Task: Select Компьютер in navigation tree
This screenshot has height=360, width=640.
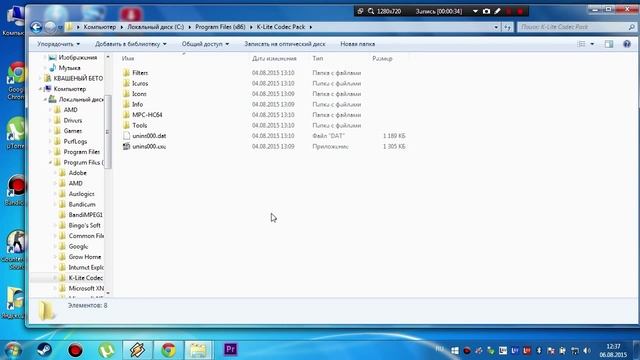Action: pyautogui.click(x=70, y=89)
